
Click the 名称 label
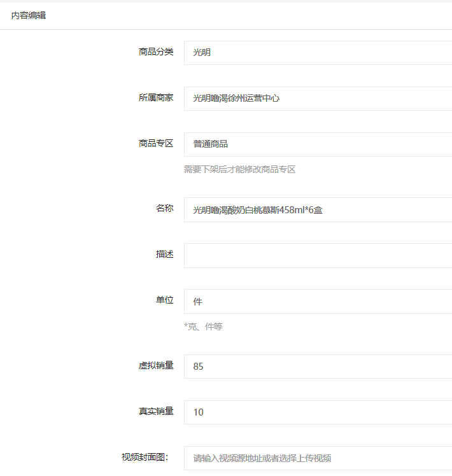(165, 208)
